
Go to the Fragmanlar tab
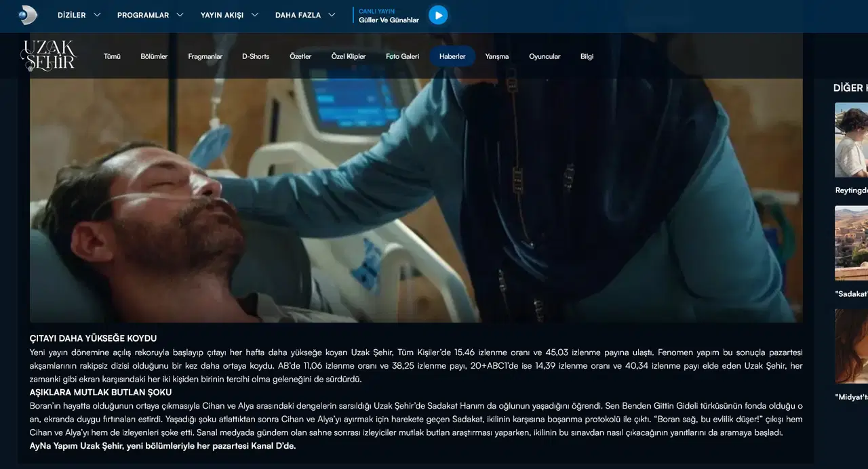tap(205, 56)
